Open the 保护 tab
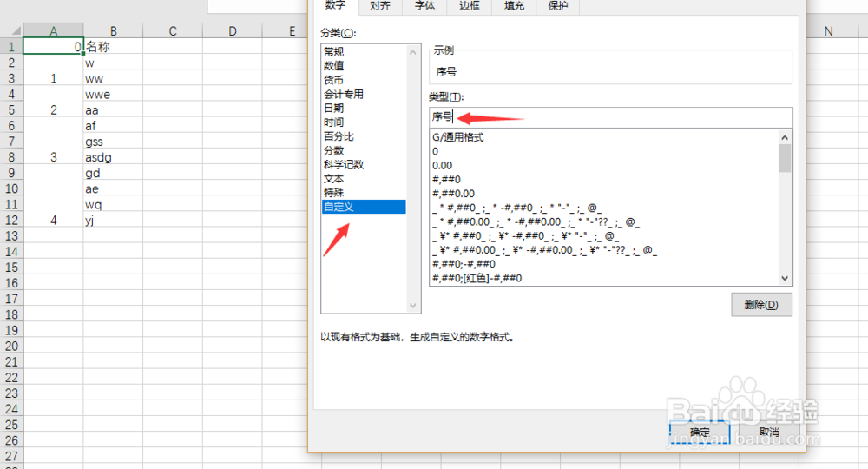Screen dimensions: 868x469 pos(558,6)
